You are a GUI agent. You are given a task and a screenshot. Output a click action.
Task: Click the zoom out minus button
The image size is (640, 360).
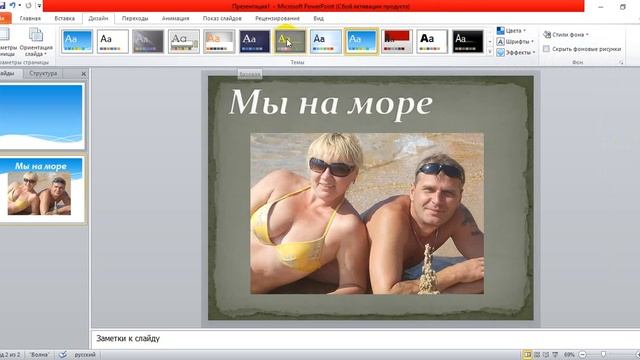click(x=583, y=355)
